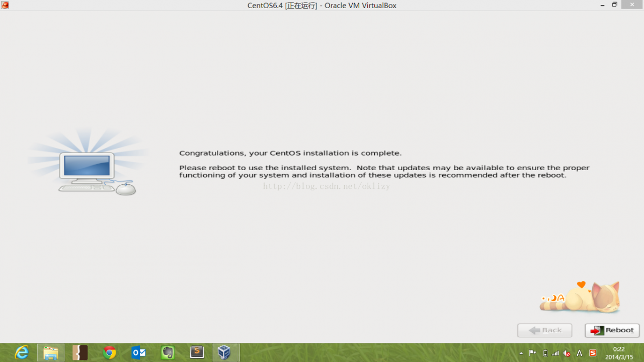Open Action Center flag icon
The width and height of the screenshot is (644, 362).
coord(532,353)
